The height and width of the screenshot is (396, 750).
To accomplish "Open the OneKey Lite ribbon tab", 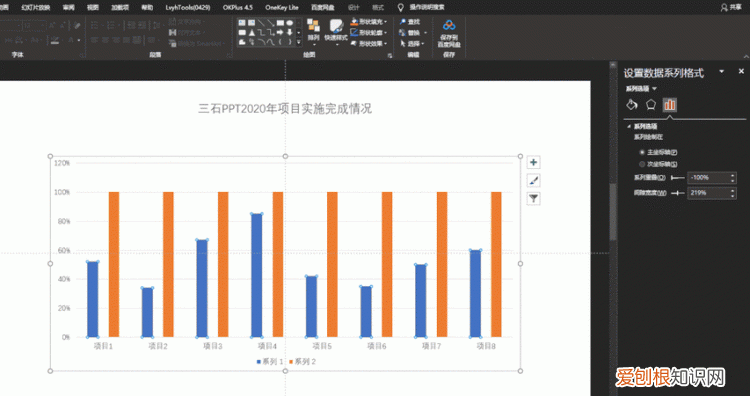I will point(282,7).
